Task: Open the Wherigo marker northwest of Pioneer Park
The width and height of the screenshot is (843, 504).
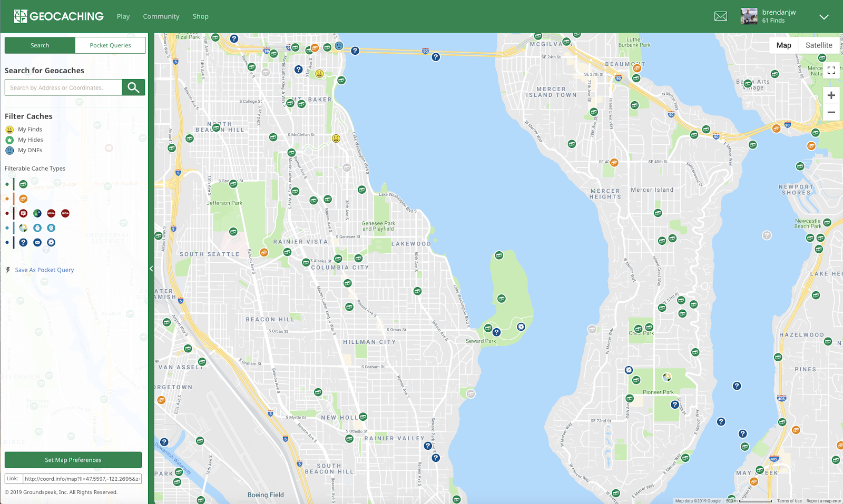Action: (x=629, y=370)
